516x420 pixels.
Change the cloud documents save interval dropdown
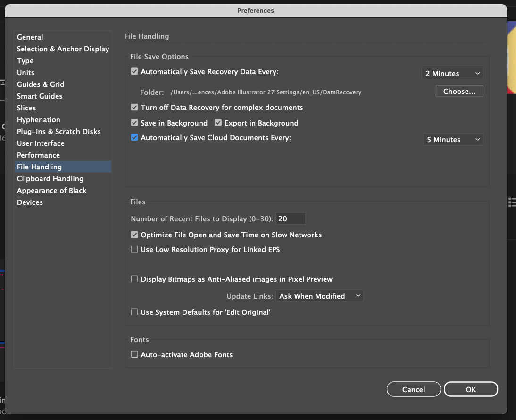[453, 139]
